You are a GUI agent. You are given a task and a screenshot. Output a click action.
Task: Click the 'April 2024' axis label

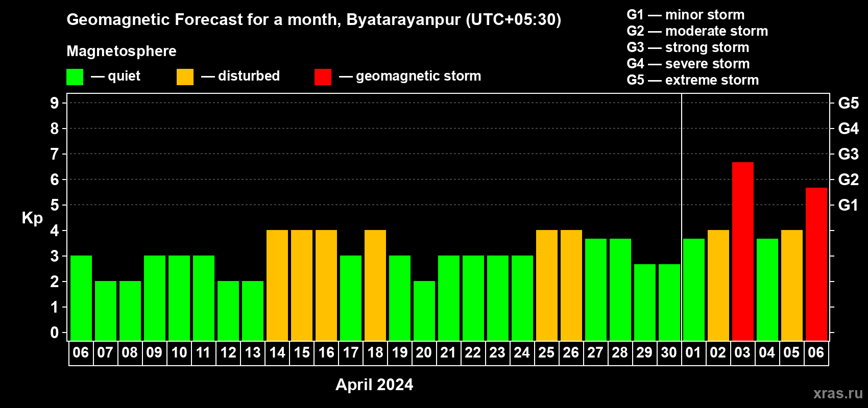(x=374, y=385)
